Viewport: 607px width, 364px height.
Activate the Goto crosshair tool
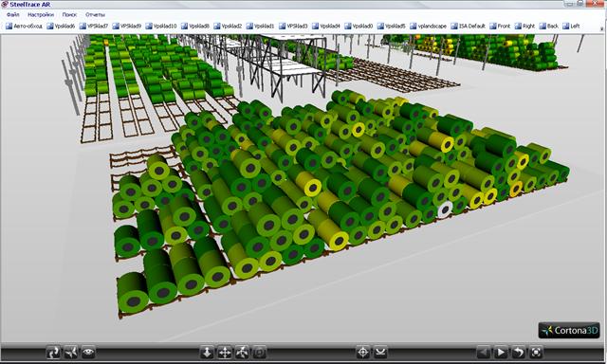tap(363, 353)
